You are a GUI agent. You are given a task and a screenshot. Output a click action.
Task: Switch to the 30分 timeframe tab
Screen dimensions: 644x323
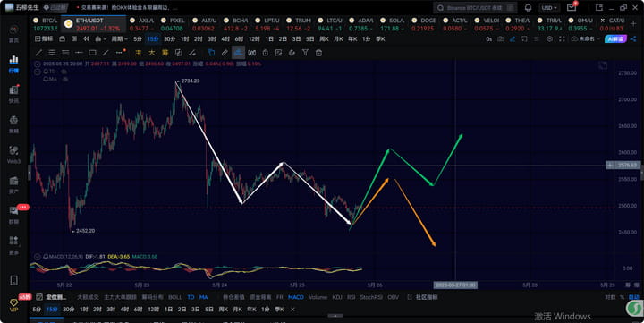[x=170, y=39]
